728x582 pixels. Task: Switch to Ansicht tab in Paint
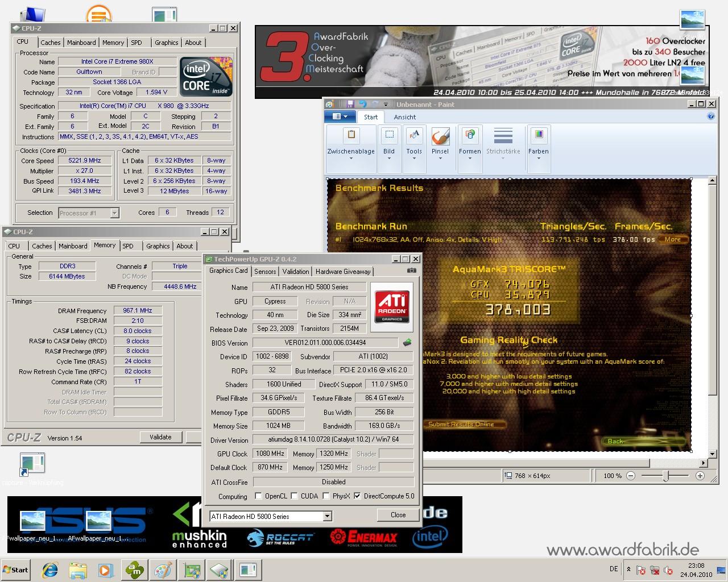pos(405,117)
